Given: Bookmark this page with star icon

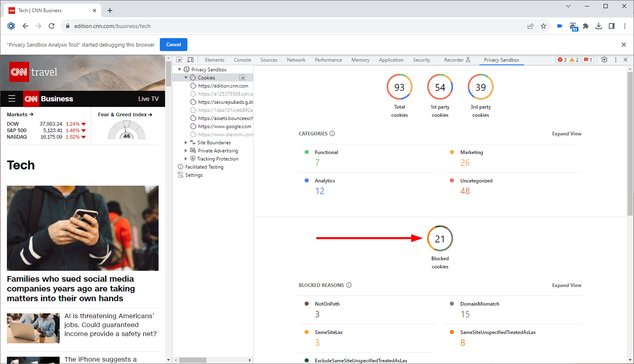Looking at the screenshot, I should pos(543,26).
